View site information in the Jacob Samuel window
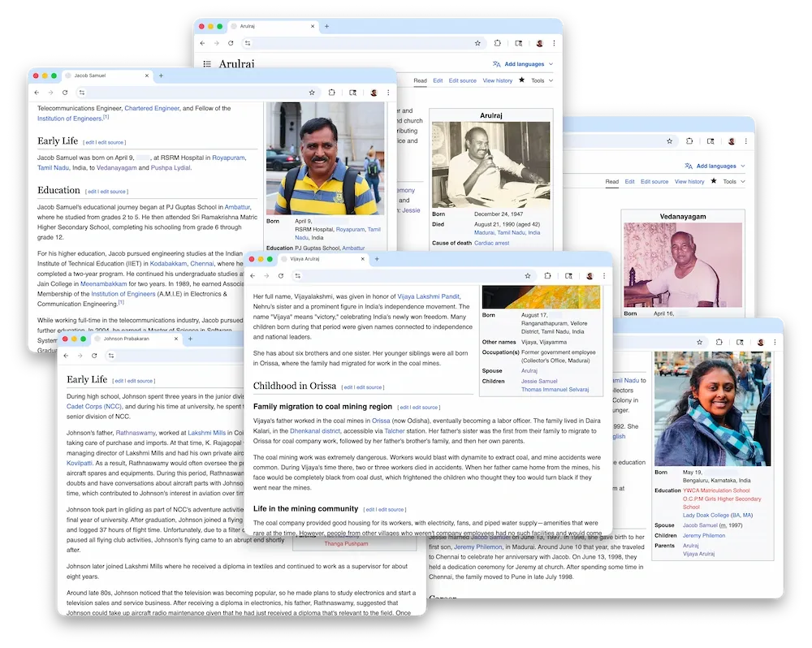 [82, 93]
